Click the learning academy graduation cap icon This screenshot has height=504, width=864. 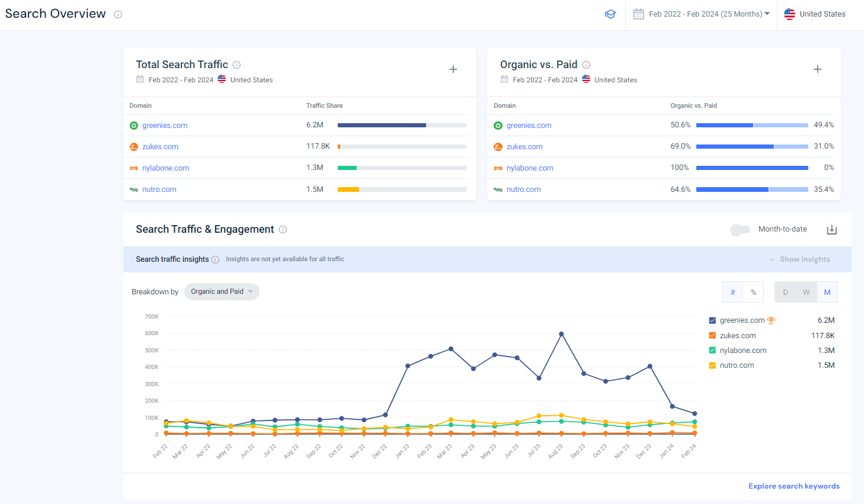610,14
